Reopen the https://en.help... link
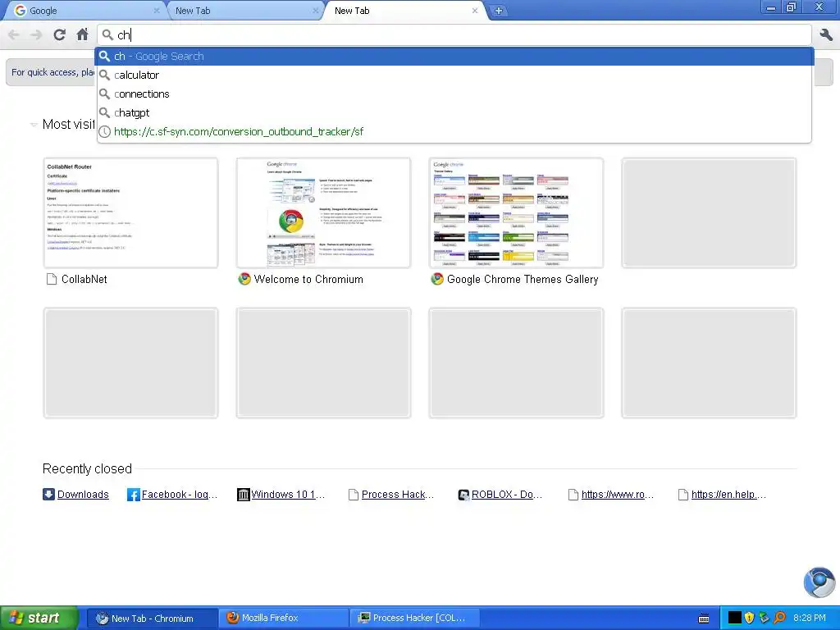The width and height of the screenshot is (840, 630). pyautogui.click(x=728, y=495)
